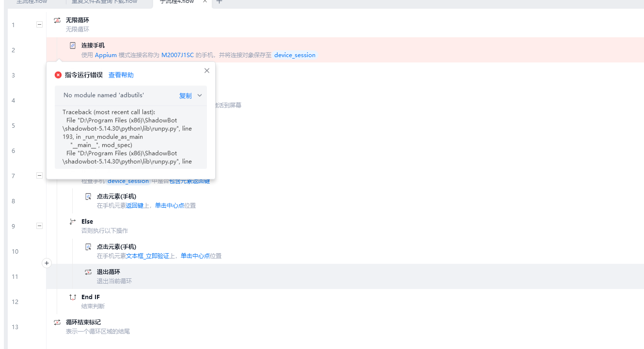Click the Else branch icon

tap(73, 222)
